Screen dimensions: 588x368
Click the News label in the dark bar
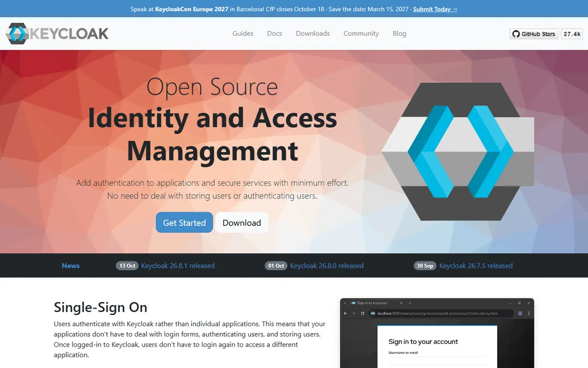pos(71,266)
